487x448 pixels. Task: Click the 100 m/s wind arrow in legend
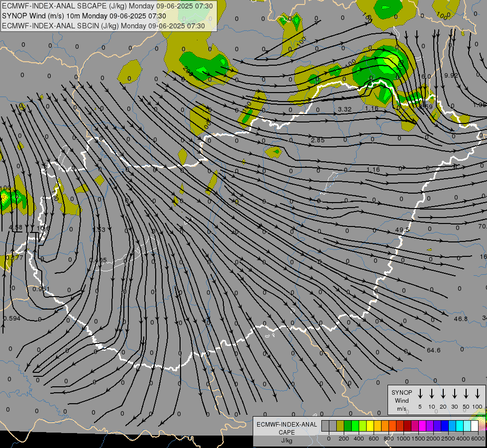(x=478, y=393)
